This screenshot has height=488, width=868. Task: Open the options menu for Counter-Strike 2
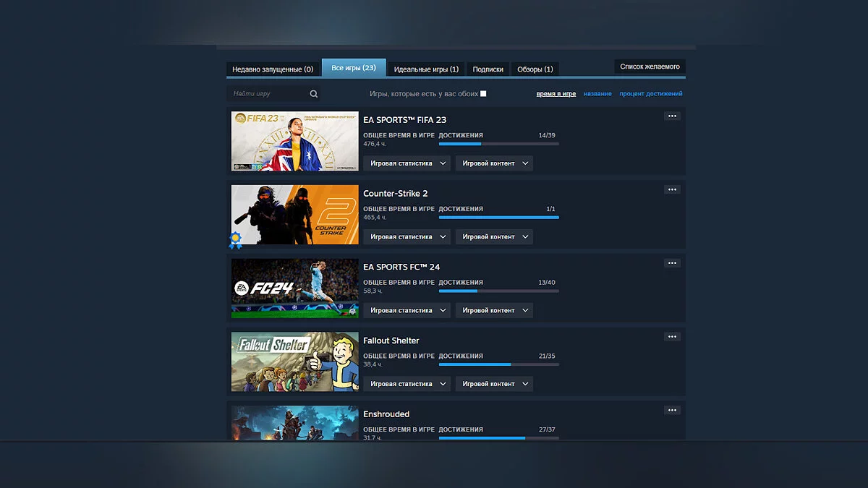click(x=671, y=189)
